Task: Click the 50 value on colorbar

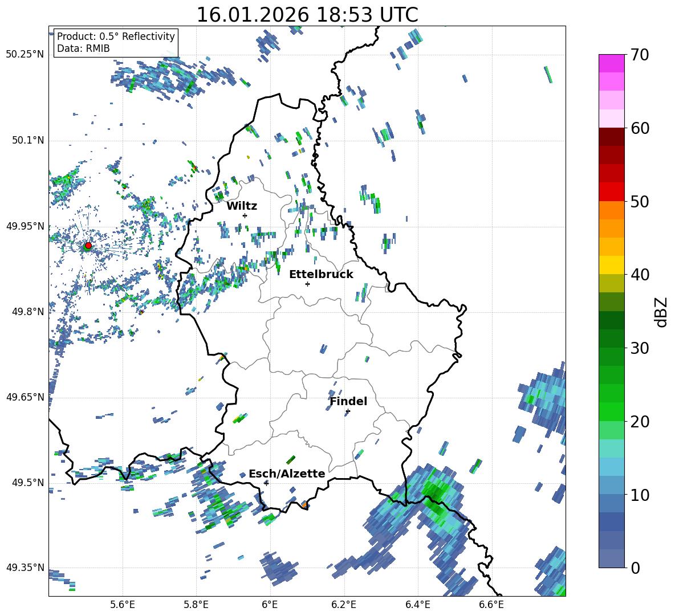Action: pyautogui.click(x=640, y=201)
